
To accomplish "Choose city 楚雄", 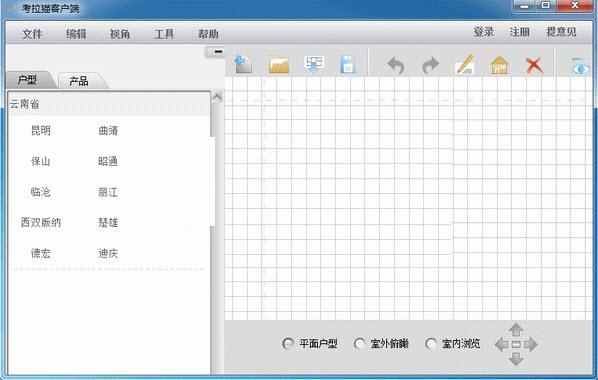I will point(108,222).
